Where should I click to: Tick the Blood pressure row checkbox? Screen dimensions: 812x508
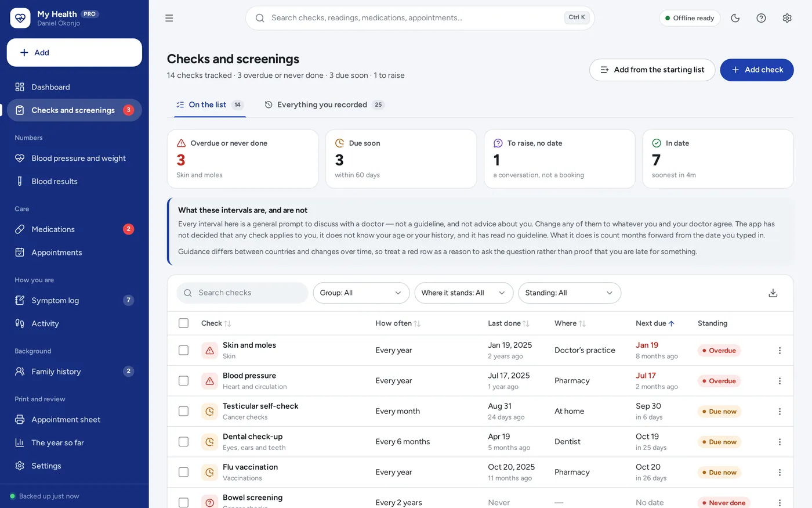click(x=184, y=381)
